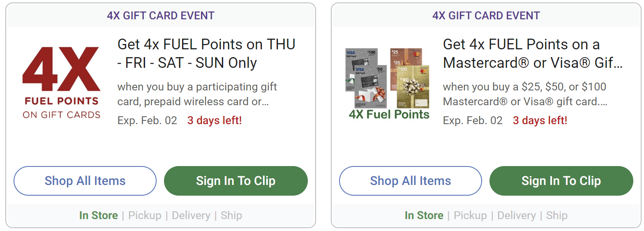
Task: Sign In To Clip the THU-FRI-SAT-SUN offer
Action: click(235, 181)
